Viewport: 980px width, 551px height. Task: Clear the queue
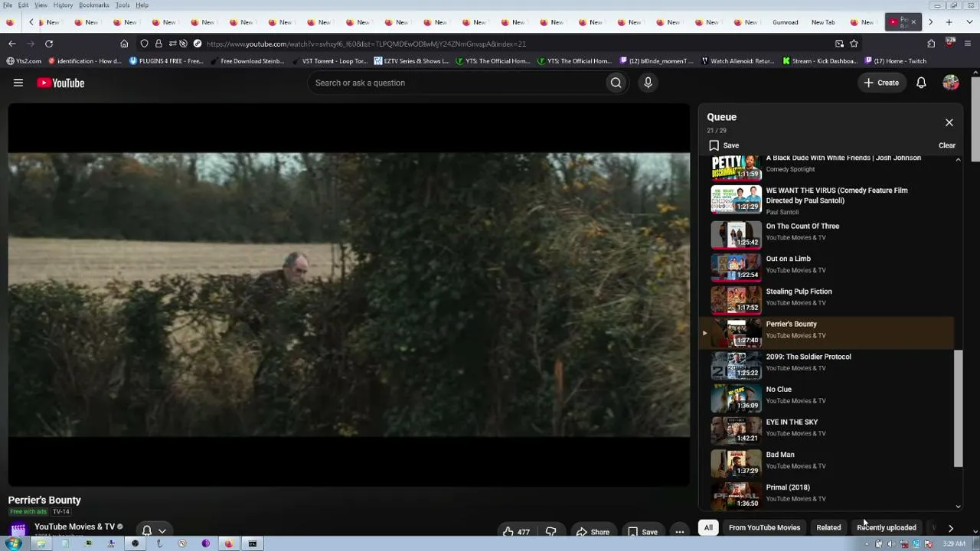pyautogui.click(x=947, y=145)
